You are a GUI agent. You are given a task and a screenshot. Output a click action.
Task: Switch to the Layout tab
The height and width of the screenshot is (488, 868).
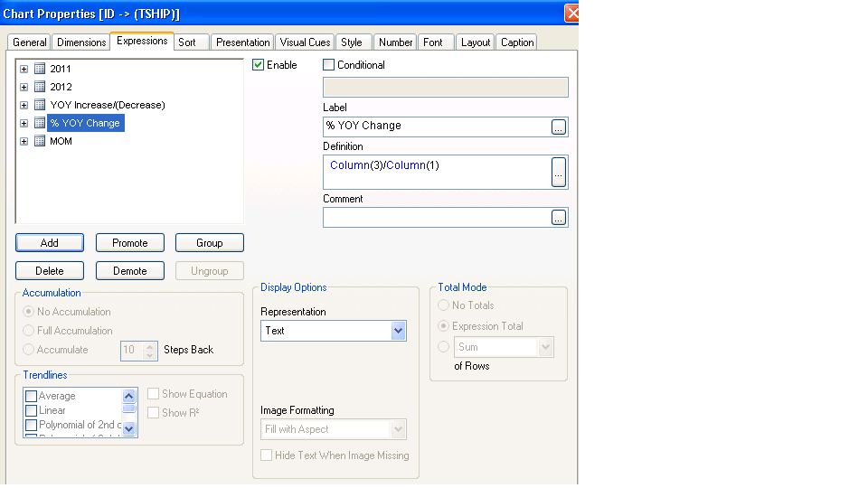click(x=476, y=42)
